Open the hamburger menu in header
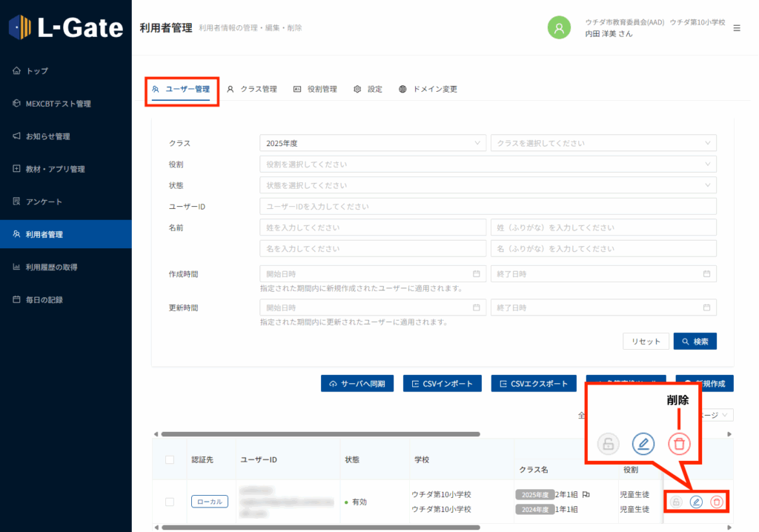 [x=736, y=28]
